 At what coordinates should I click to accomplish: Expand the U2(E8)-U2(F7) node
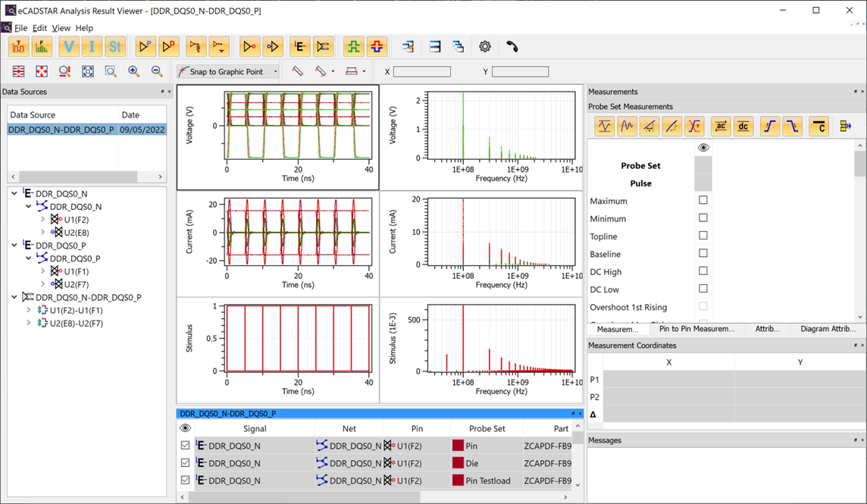point(29,323)
